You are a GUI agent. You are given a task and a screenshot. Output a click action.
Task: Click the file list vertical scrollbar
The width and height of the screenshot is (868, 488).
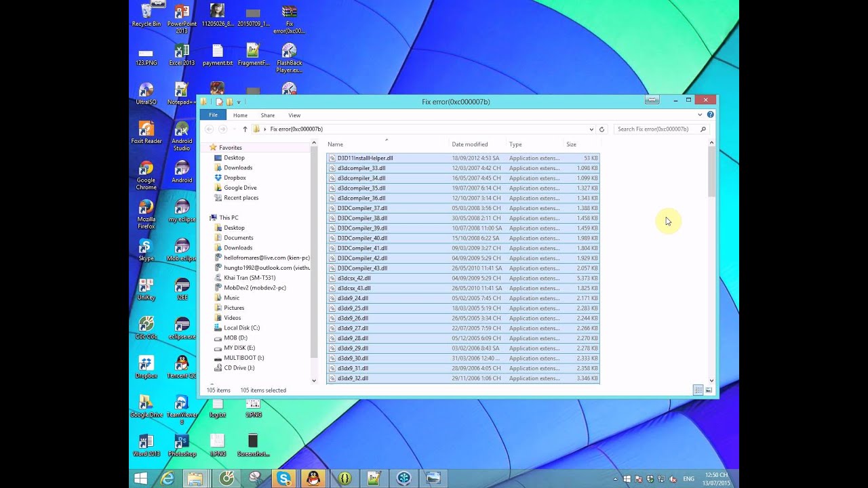711,262
